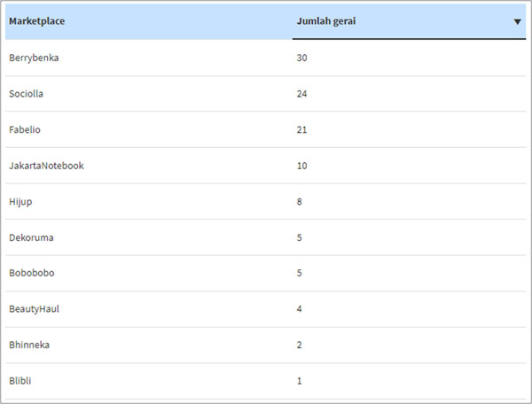Select the Berrybenka row name
This screenshot has width=532, height=404.
(x=34, y=58)
